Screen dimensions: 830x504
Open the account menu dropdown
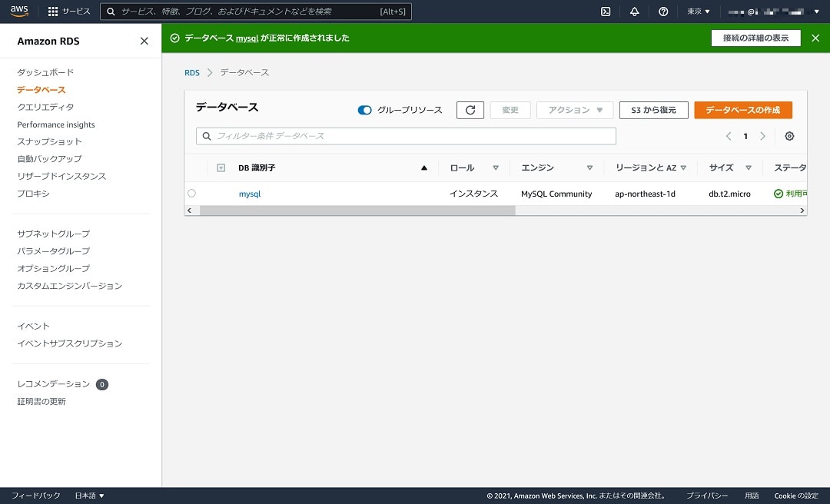coord(773,11)
